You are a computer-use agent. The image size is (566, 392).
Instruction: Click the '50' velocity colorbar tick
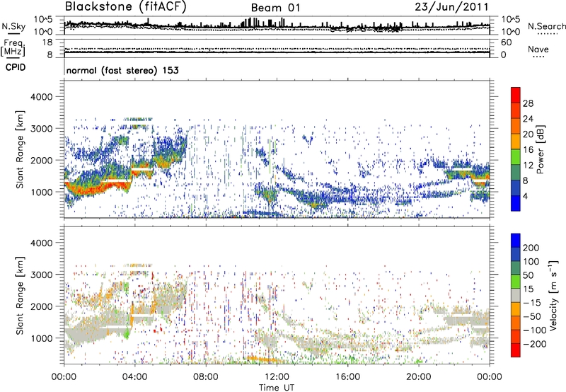528,275
